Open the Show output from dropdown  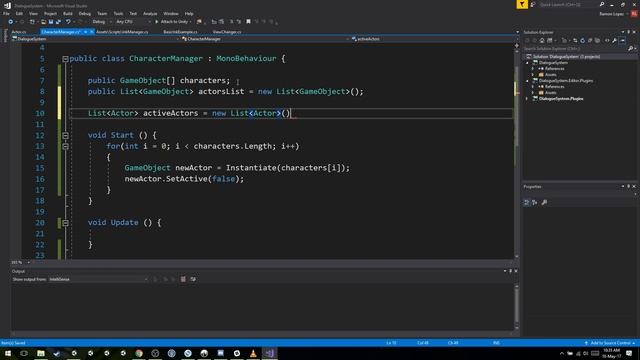[98, 279]
